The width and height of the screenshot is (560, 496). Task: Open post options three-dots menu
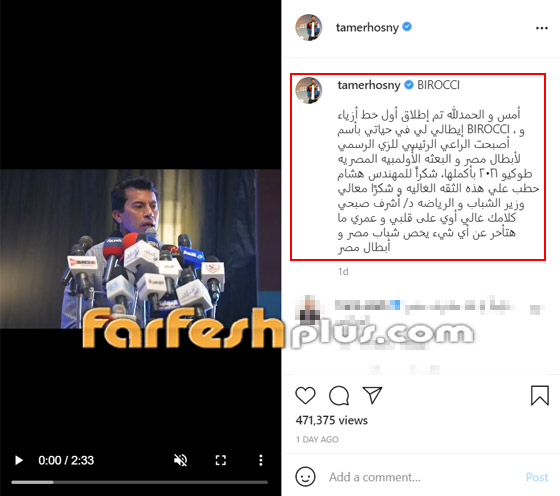pyautogui.click(x=541, y=28)
